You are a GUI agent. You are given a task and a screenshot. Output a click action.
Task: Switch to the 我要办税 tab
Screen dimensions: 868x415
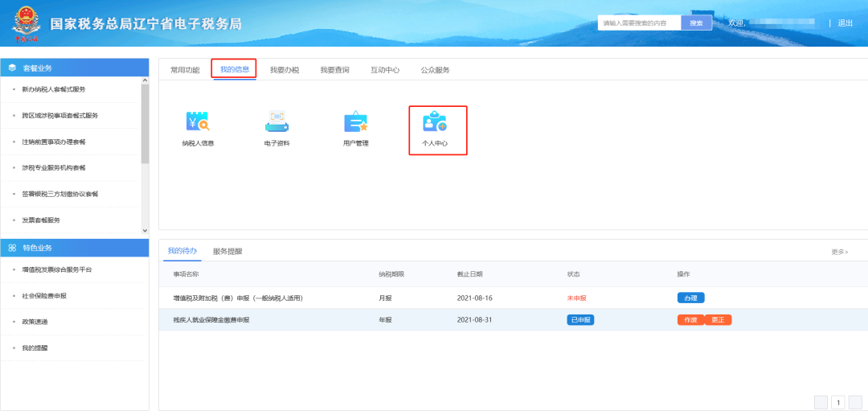[x=285, y=70]
